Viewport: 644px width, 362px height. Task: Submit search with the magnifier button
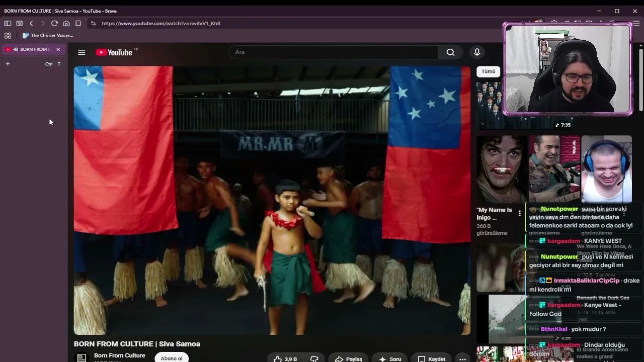(450, 52)
